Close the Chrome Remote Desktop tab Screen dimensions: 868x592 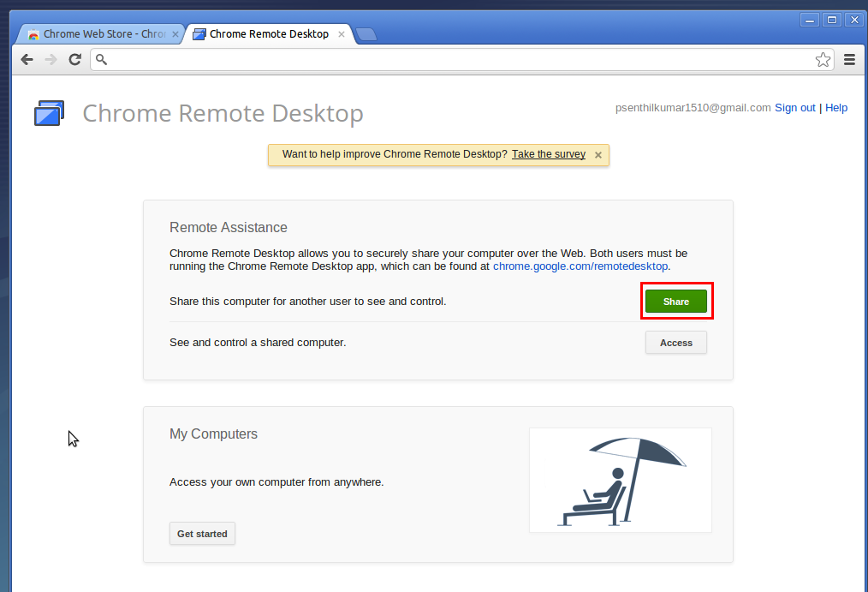tap(342, 34)
